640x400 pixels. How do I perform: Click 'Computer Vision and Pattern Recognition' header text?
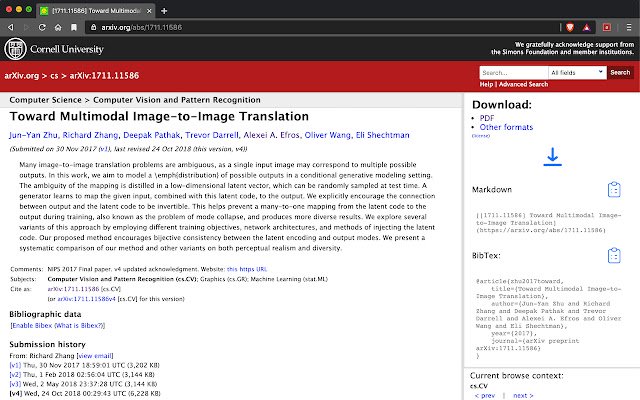point(177,100)
